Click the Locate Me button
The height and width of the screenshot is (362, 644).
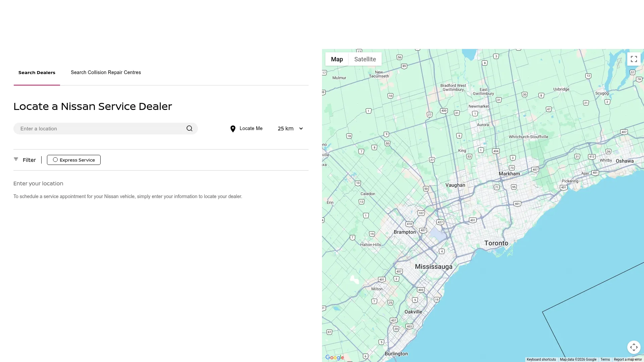pos(247,129)
